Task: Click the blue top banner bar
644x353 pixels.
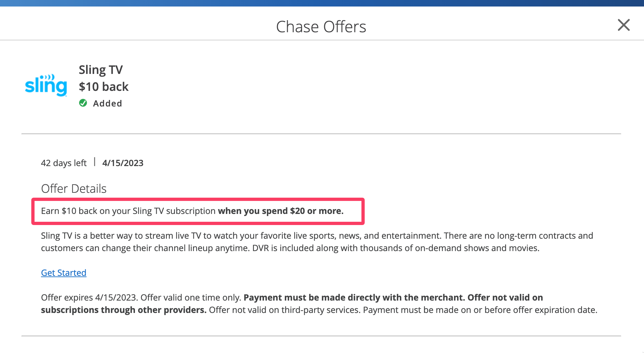Action: [x=322, y=3]
